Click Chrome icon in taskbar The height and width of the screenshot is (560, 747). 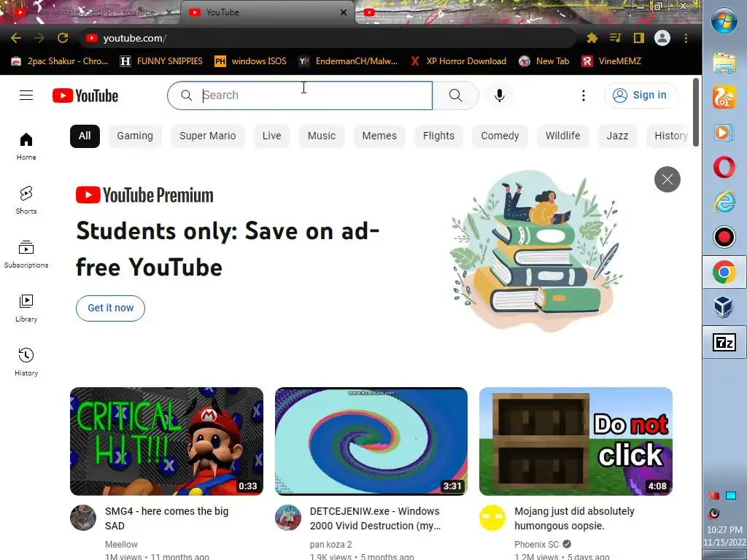click(x=724, y=272)
